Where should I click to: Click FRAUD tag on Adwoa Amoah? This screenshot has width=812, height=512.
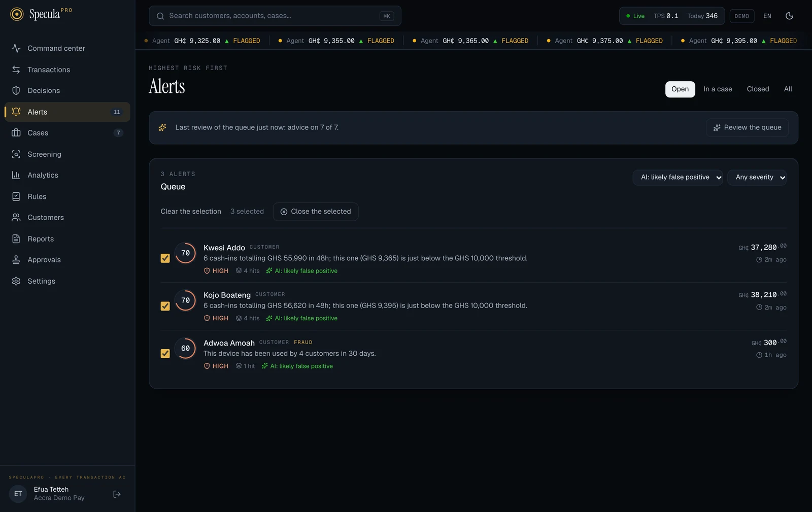click(303, 343)
